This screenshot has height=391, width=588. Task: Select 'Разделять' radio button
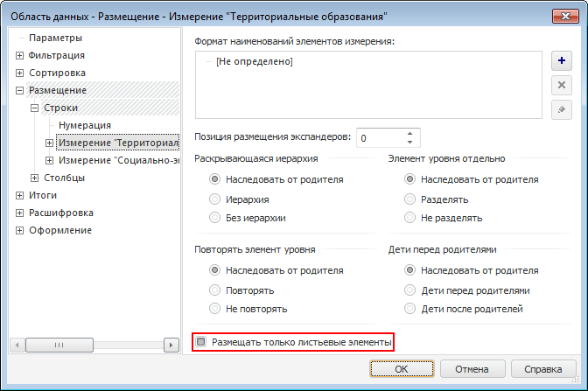pos(409,199)
